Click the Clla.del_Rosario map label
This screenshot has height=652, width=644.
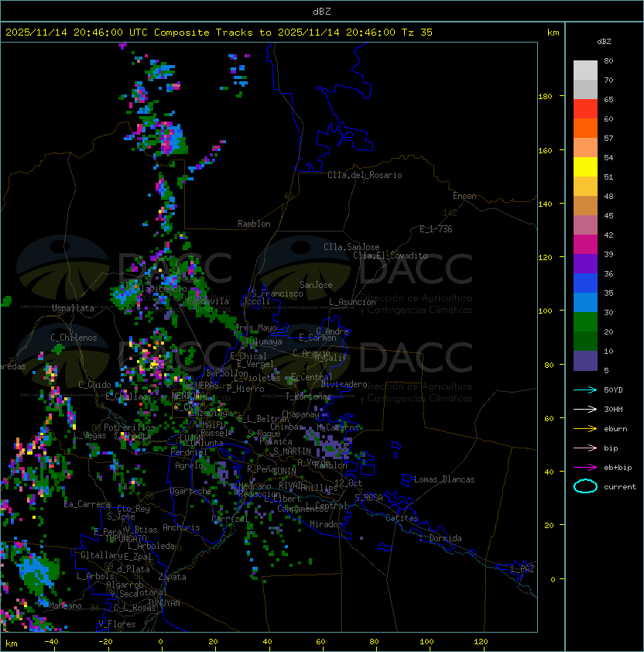click(365, 175)
